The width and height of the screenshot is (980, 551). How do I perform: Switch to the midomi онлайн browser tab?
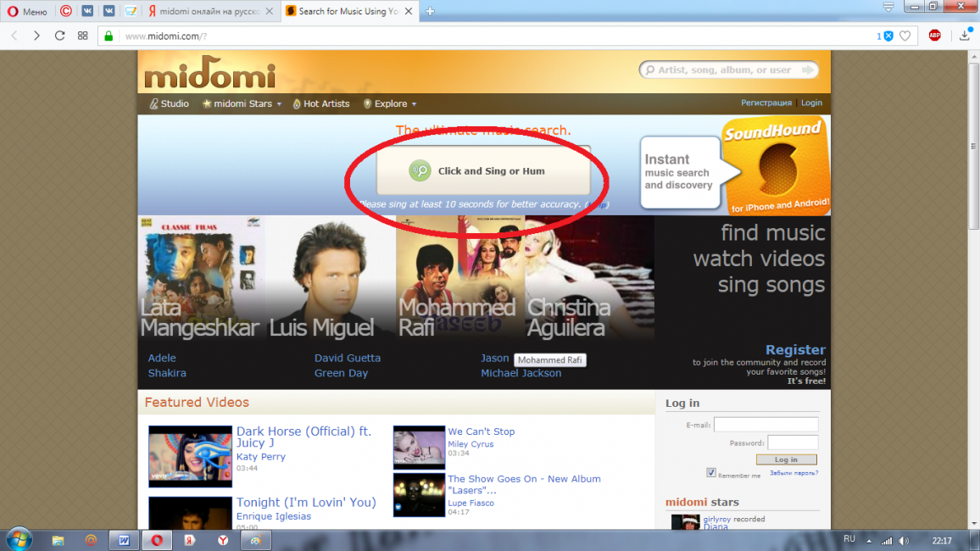tap(212, 11)
